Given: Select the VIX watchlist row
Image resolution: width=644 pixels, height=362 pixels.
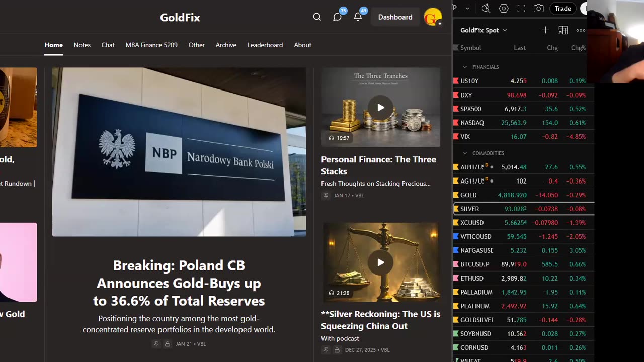Looking at the screenshot, I should 523,137.
